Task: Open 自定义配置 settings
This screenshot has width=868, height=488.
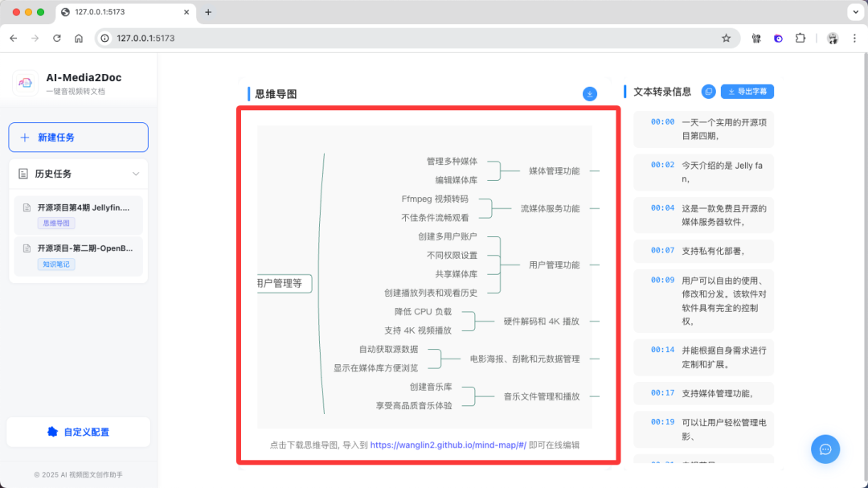Action: pos(78,432)
